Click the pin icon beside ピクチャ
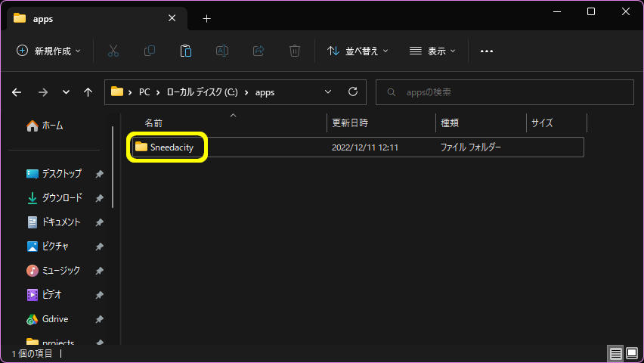The height and width of the screenshot is (363, 644). click(x=99, y=247)
